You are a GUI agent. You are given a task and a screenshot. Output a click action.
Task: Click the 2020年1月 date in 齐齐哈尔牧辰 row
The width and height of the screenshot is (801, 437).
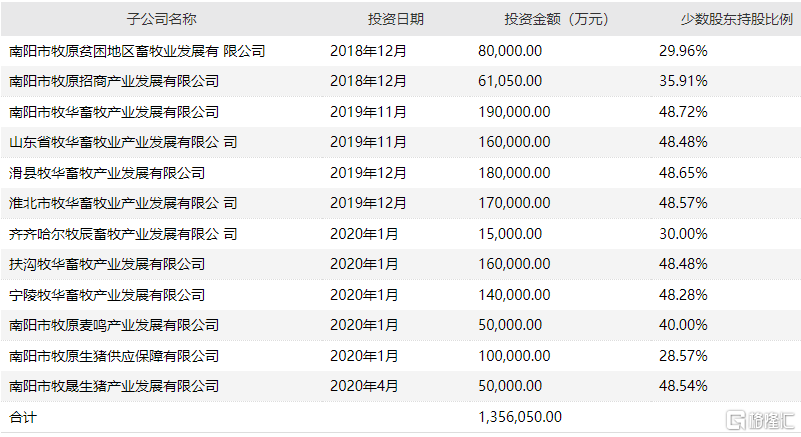tap(364, 234)
